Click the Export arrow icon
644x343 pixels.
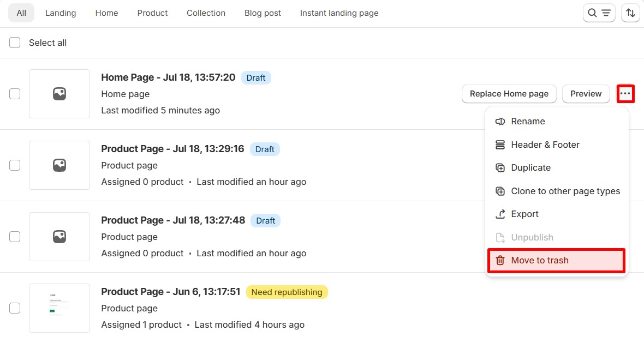[500, 214]
